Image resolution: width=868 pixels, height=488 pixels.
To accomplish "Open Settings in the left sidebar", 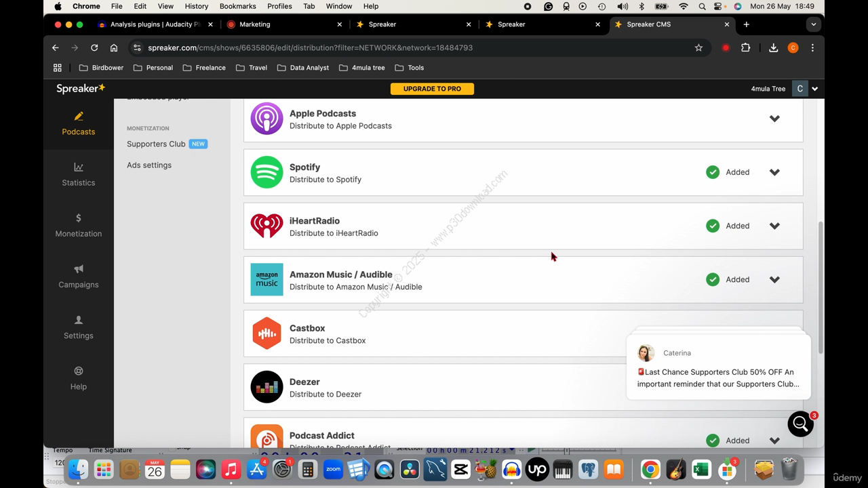I will (x=79, y=327).
